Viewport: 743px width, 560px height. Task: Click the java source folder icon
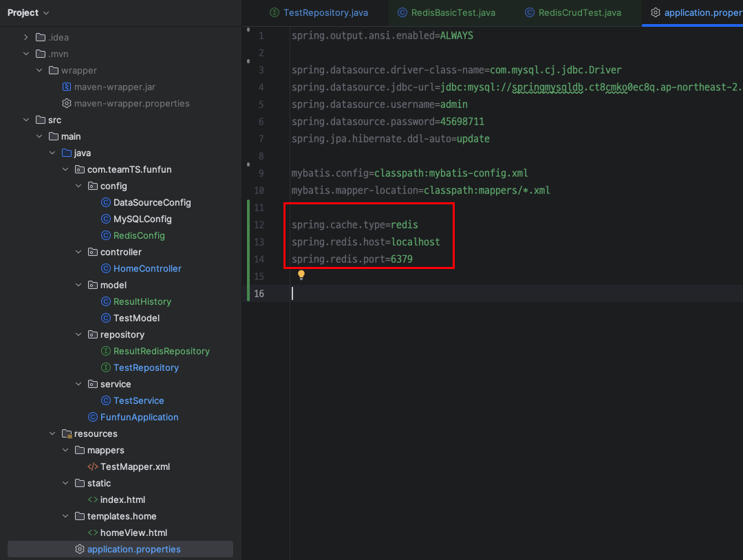67,153
